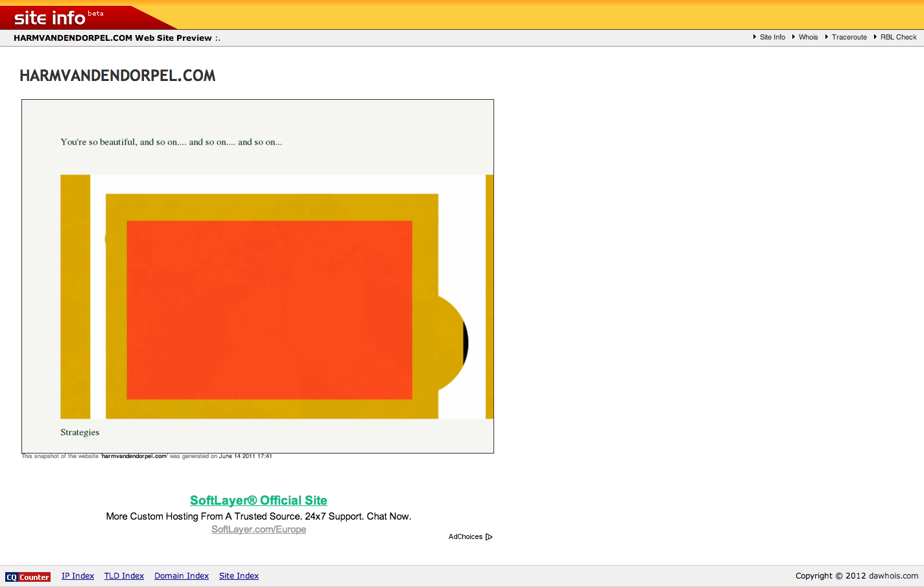Select Traceroute in the top navigation
This screenshot has width=924, height=587.
(849, 38)
